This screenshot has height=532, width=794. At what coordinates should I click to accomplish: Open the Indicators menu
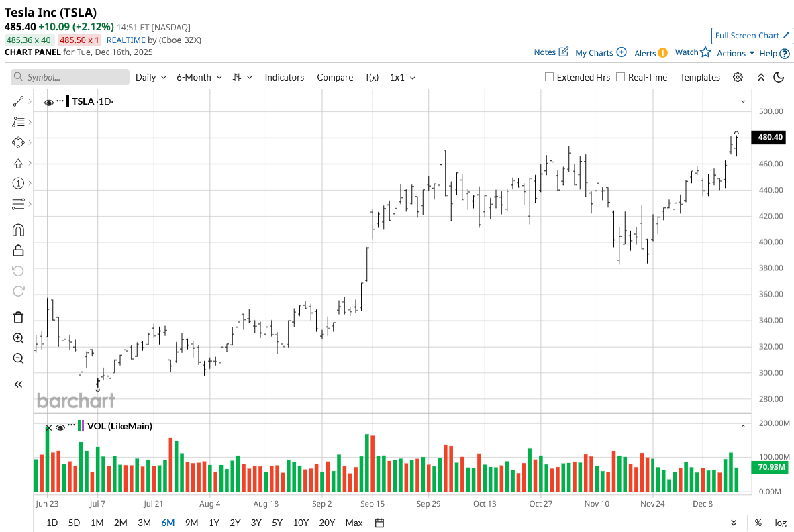(284, 77)
